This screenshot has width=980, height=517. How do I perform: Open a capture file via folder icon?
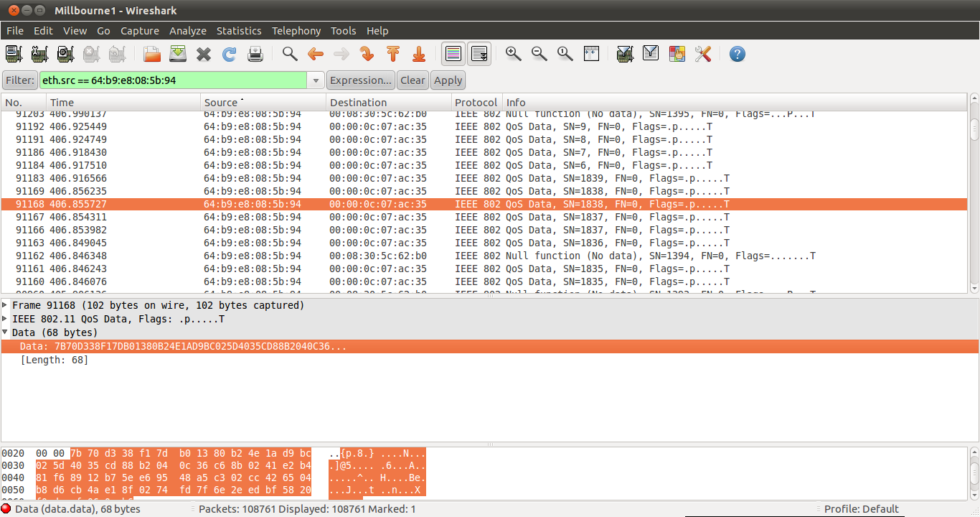[x=151, y=54]
